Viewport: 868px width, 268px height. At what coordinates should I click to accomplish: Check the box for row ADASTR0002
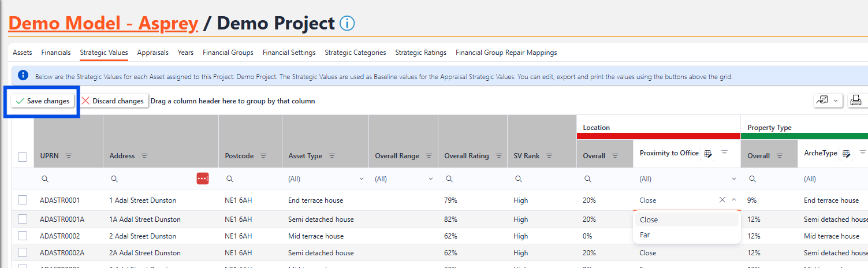point(23,236)
